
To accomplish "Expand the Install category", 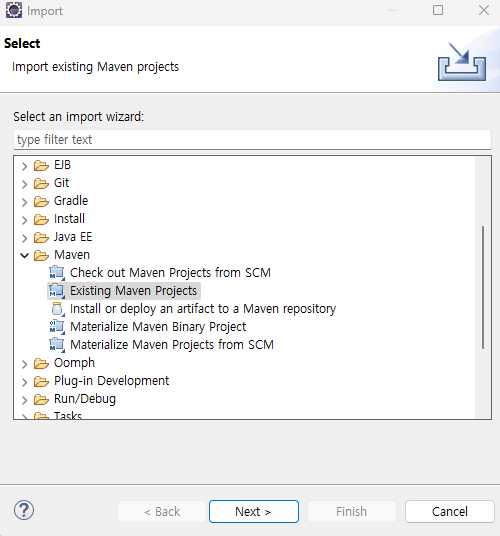I will [x=24, y=220].
